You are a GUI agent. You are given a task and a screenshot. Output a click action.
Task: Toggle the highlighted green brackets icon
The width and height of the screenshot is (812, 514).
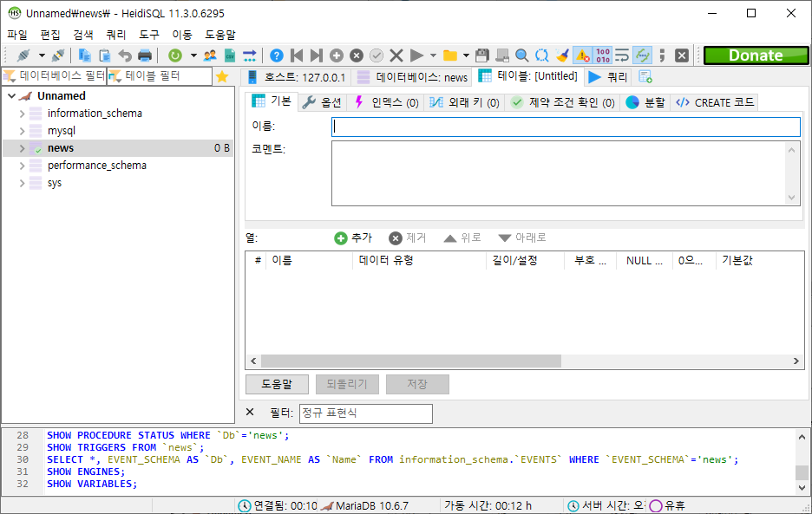point(643,55)
